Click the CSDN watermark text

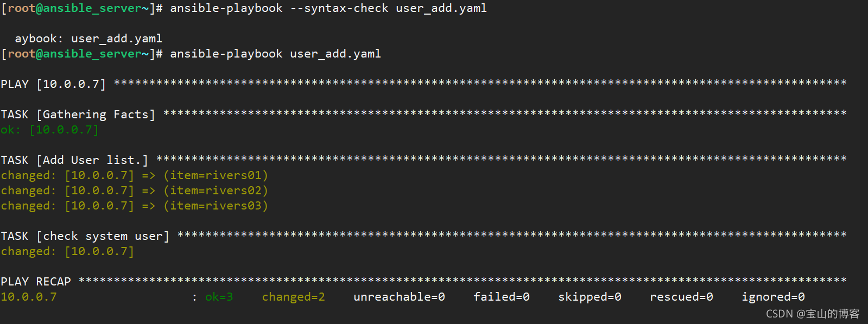coord(813,314)
